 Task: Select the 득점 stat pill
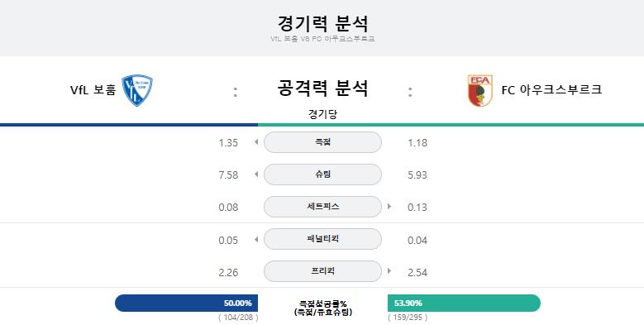(x=322, y=142)
